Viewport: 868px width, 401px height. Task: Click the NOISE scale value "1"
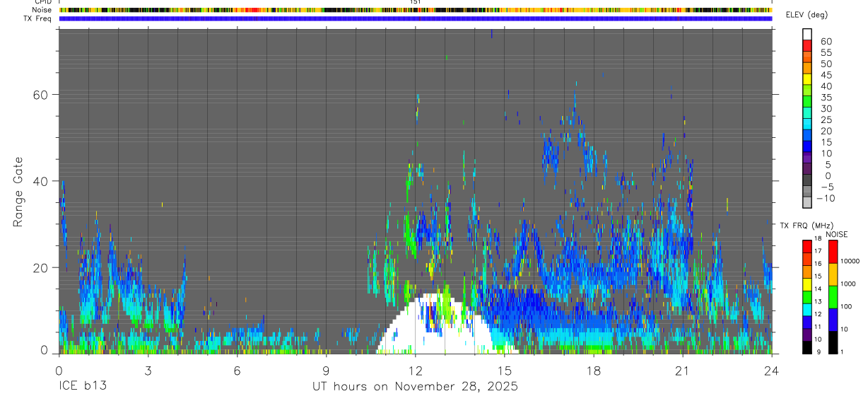click(843, 351)
